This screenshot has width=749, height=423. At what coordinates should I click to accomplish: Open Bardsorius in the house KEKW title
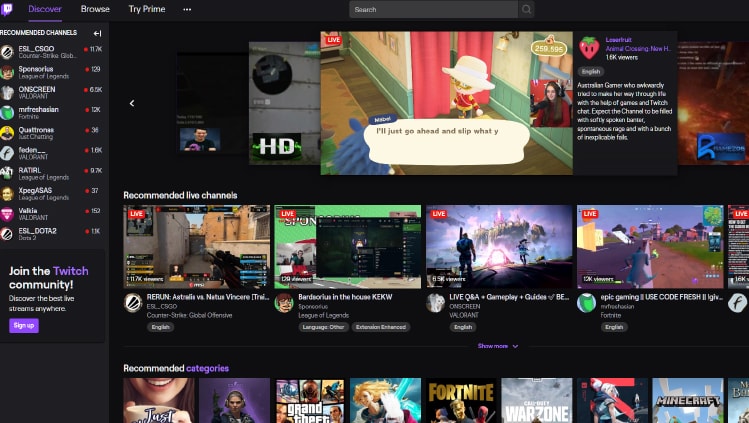click(345, 297)
